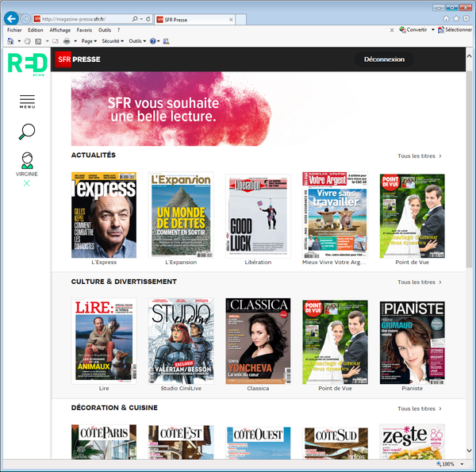Click the toolbar Home page icon
Image resolution: width=476 pixels, height=472 pixels.
[x=10, y=41]
